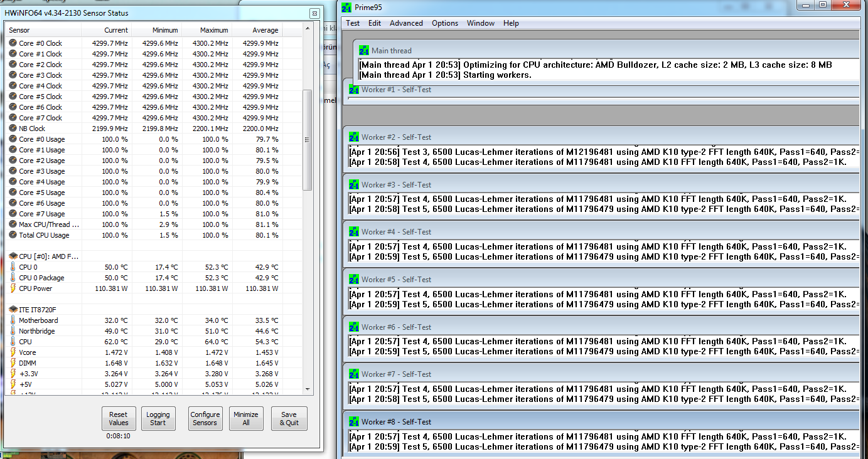Open Configure Sensors in HWiNFO

(205, 418)
